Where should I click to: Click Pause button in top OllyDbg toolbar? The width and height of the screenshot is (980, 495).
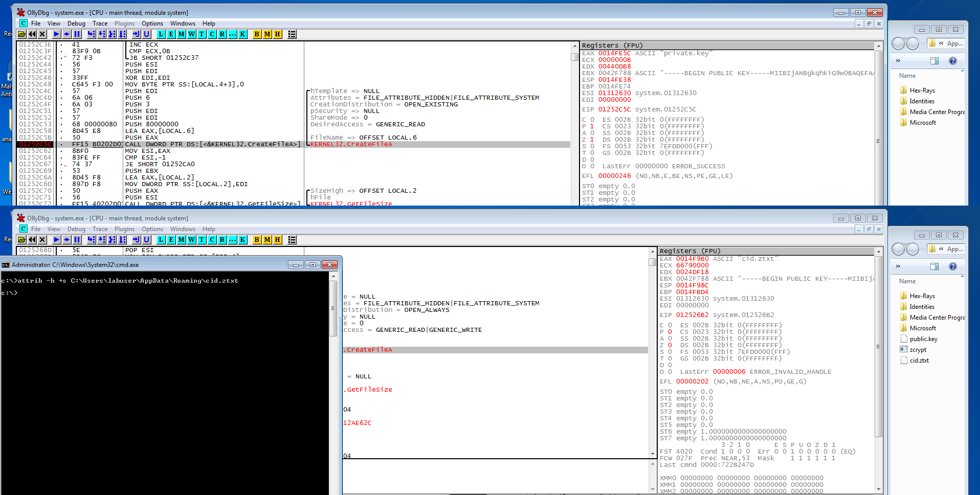[77, 34]
